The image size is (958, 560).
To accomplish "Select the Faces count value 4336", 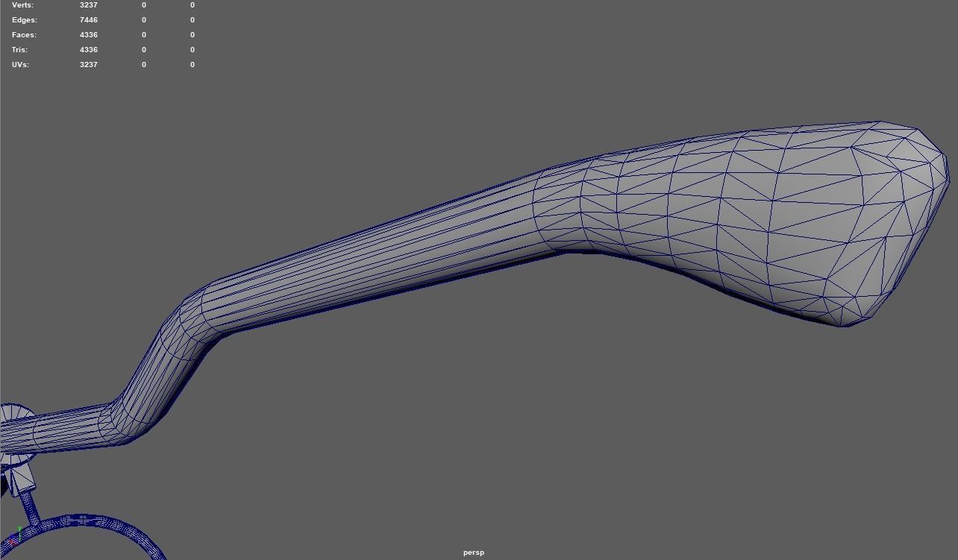I will 89,35.
